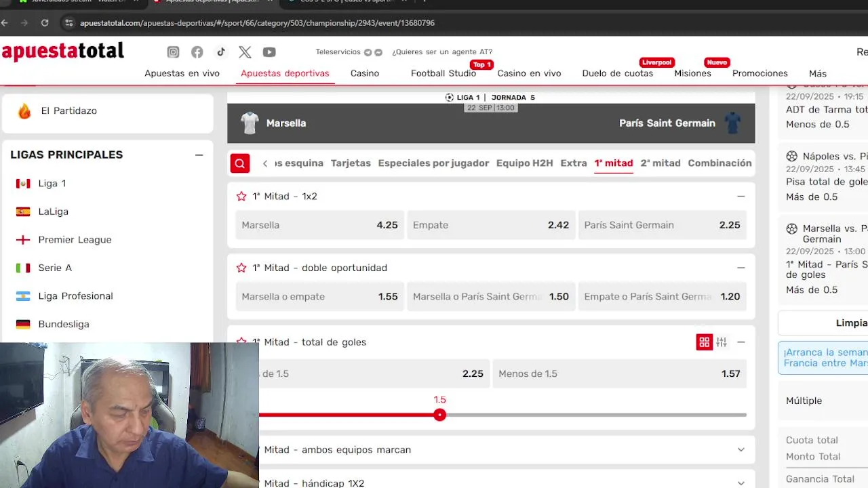Click the Germany flag for Bundesliga
The image size is (868, 488).
coord(23,324)
